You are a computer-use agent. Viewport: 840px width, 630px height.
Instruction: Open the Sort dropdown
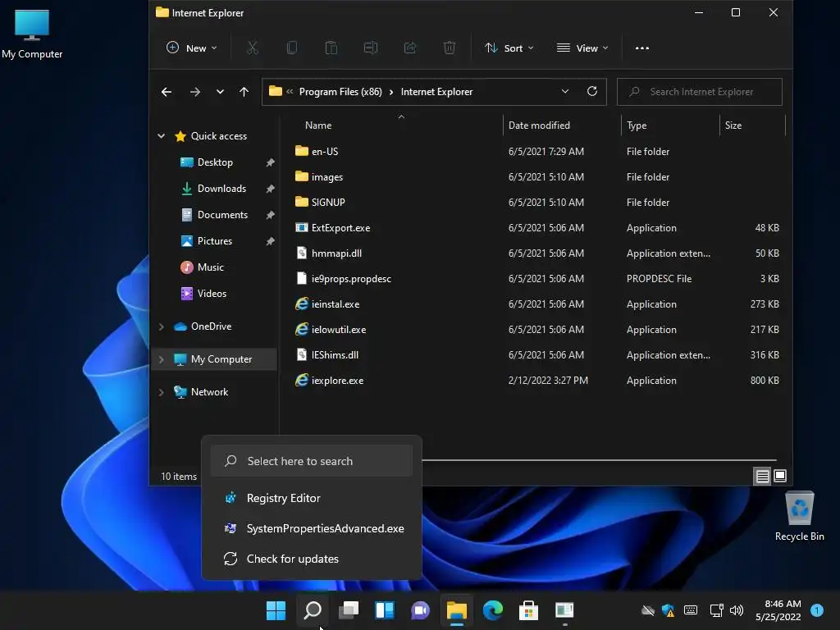pyautogui.click(x=509, y=48)
